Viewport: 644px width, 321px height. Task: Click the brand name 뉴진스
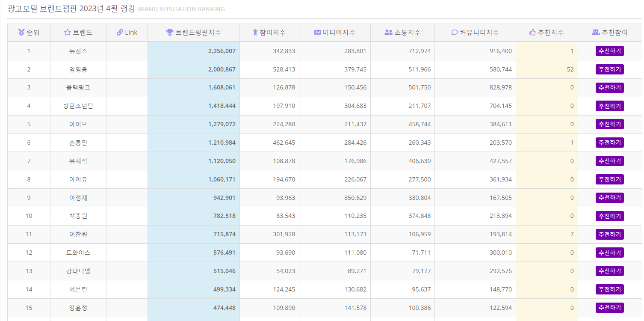[78, 51]
